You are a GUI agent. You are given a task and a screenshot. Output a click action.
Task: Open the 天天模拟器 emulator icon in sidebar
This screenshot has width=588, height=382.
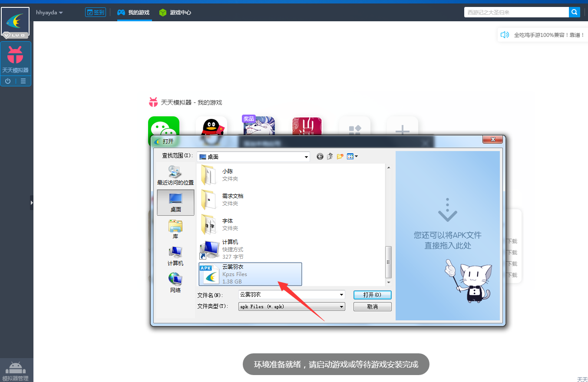pyautogui.click(x=16, y=59)
